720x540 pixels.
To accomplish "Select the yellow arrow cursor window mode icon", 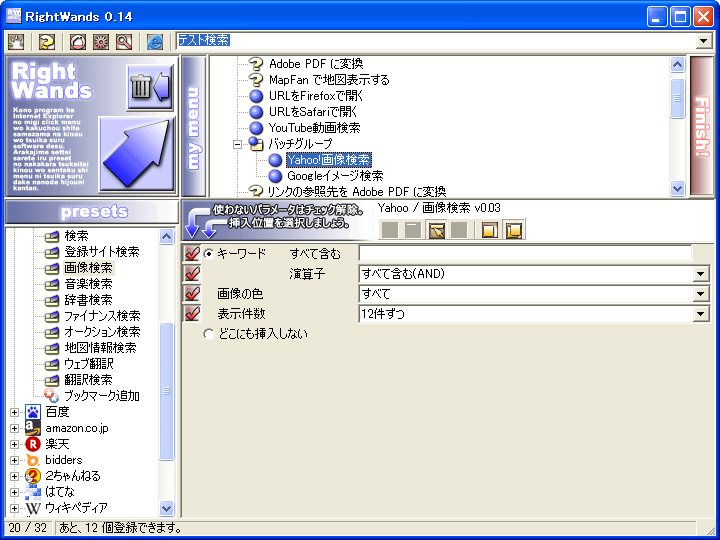I will [437, 230].
